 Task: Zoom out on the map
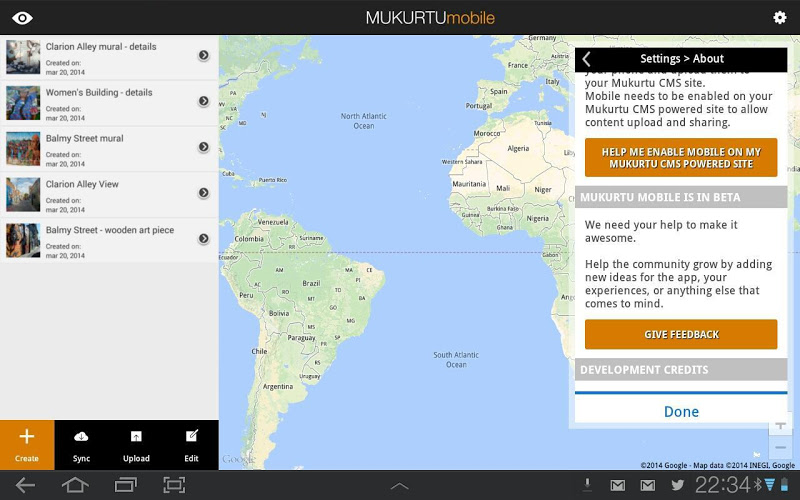coord(780,447)
